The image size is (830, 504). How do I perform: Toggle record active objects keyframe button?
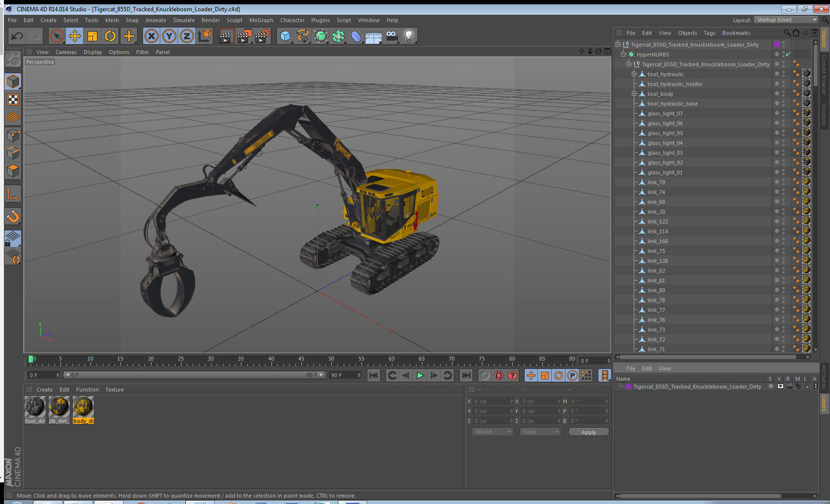485,375
